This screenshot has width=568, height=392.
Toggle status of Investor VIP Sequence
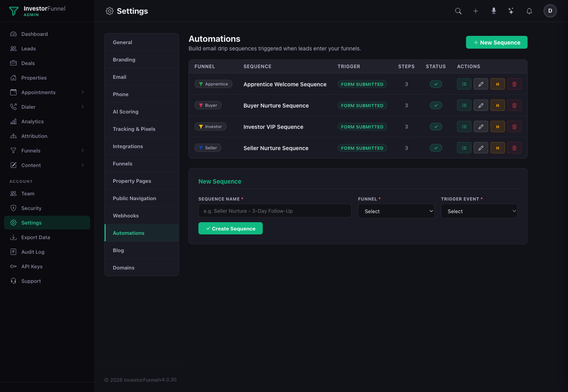[436, 126]
